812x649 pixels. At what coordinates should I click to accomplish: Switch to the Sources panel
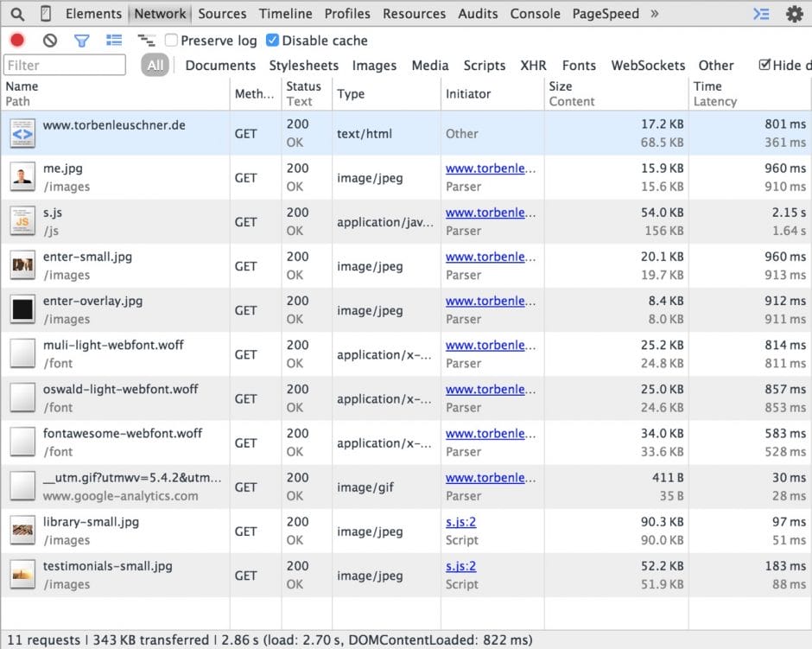[x=222, y=13]
